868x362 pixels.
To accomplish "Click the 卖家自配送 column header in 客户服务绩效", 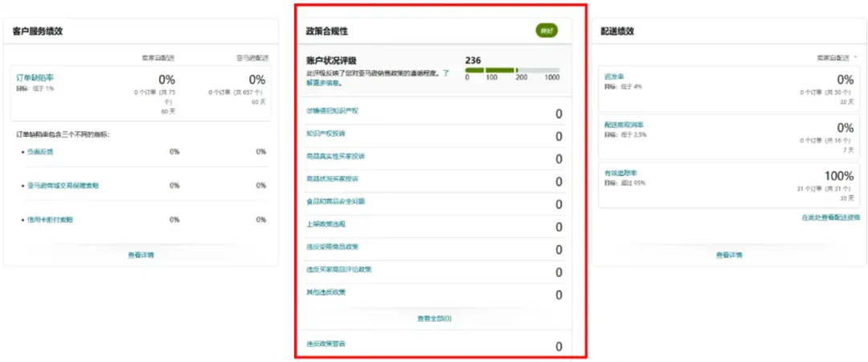I will pyautogui.click(x=158, y=58).
